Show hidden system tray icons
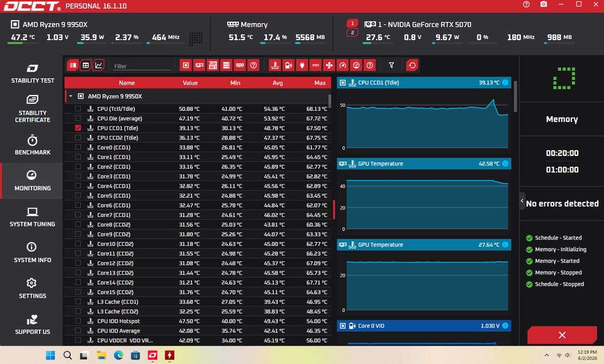604x364 pixels. click(547, 355)
